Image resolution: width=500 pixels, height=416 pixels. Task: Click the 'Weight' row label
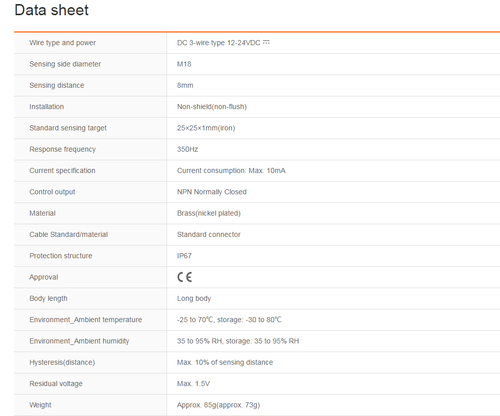(x=40, y=405)
